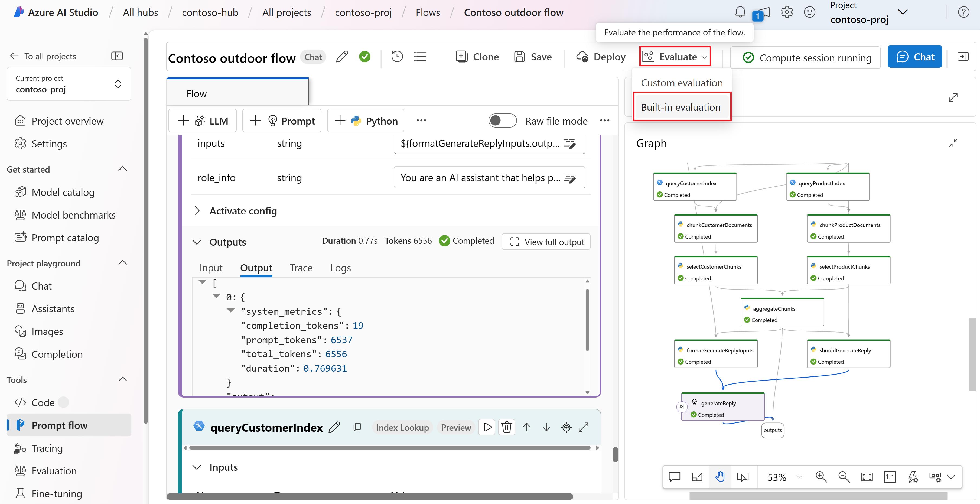
Task: Open the project switcher chevron in header
Action: tap(902, 12)
